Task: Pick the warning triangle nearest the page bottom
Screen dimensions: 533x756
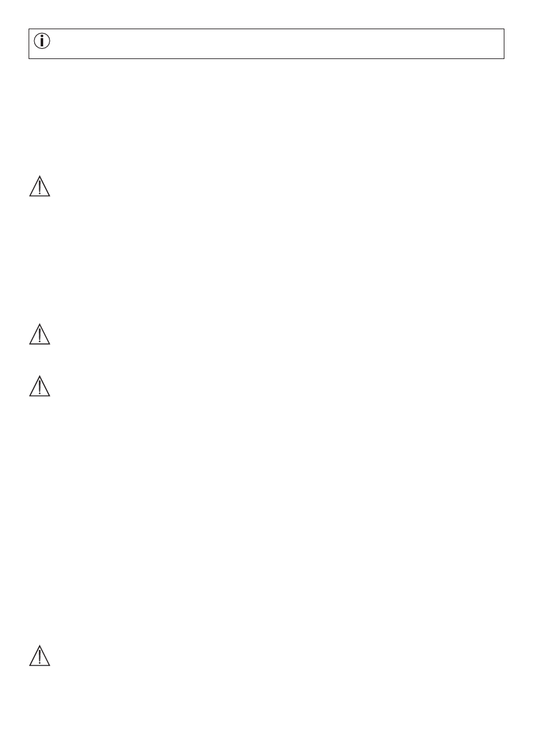Action: coord(39,656)
